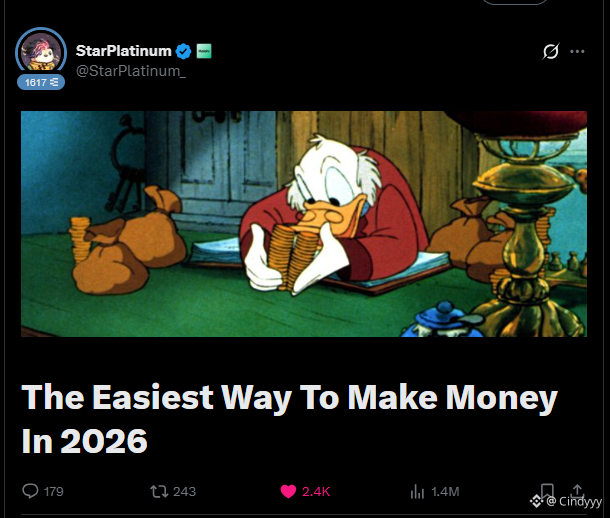
Task: Open the three-dot more options menu
Action: [x=577, y=51]
